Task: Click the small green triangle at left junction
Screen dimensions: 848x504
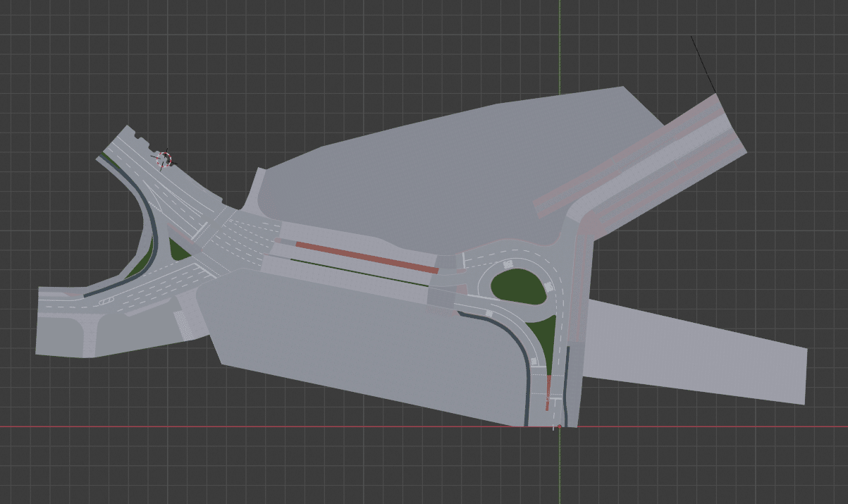Action: pyautogui.click(x=178, y=250)
